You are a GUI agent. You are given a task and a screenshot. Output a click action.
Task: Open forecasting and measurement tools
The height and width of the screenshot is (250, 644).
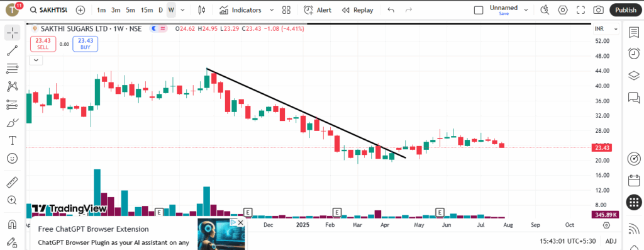pos(13,105)
